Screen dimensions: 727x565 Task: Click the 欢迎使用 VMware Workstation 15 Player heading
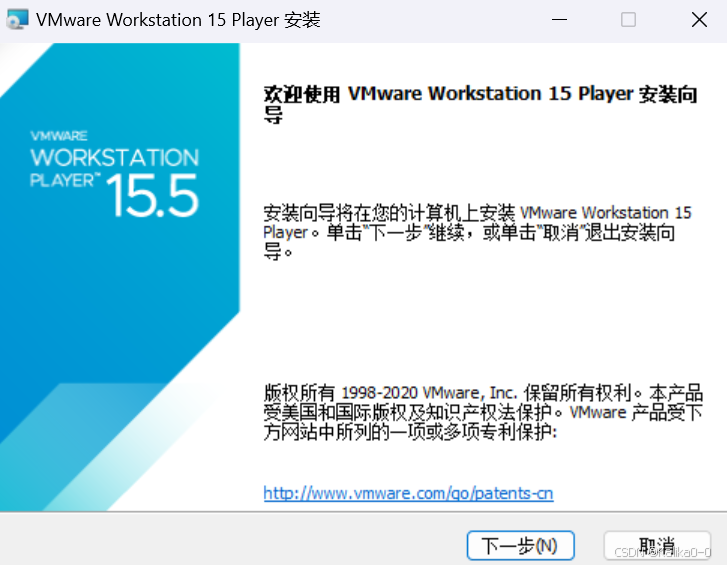(480, 103)
